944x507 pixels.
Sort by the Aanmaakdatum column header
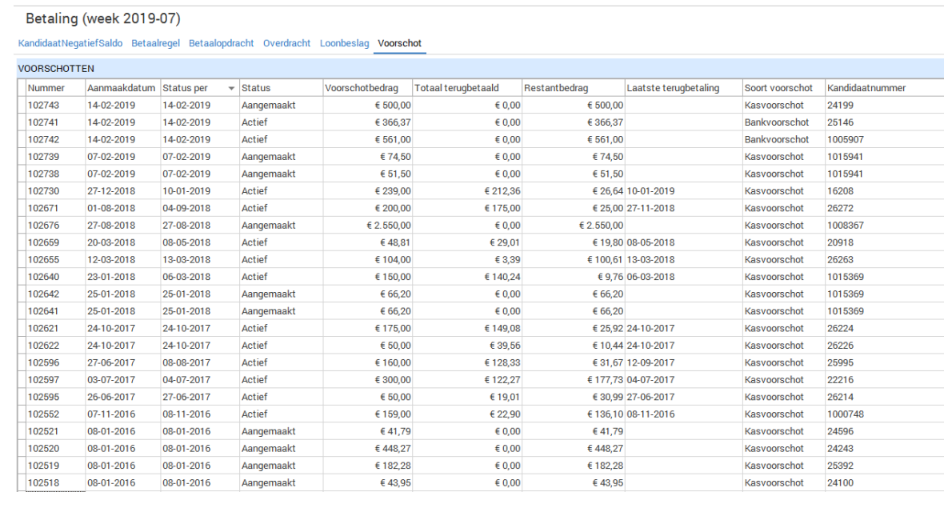[x=120, y=88]
